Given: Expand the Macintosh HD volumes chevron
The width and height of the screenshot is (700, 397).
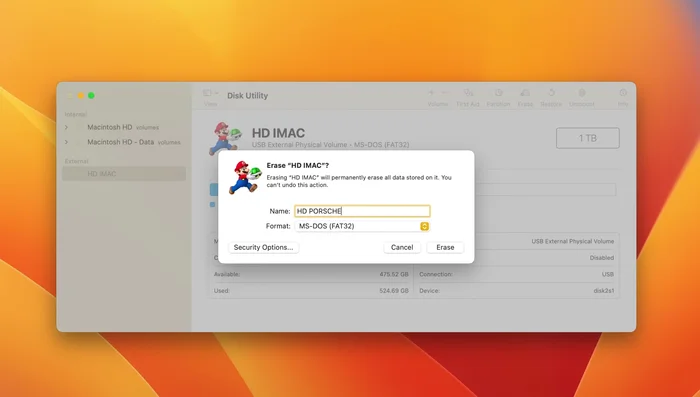Looking at the screenshot, I should click(x=66, y=127).
